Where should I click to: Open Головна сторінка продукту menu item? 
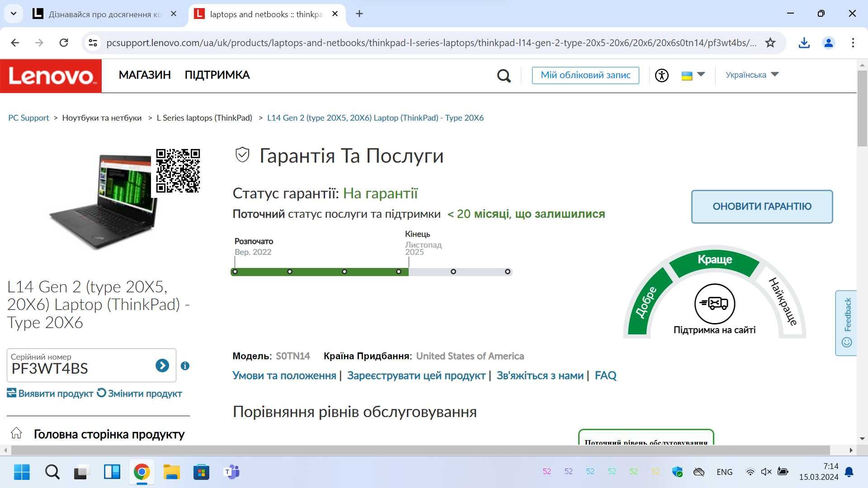click(x=109, y=434)
